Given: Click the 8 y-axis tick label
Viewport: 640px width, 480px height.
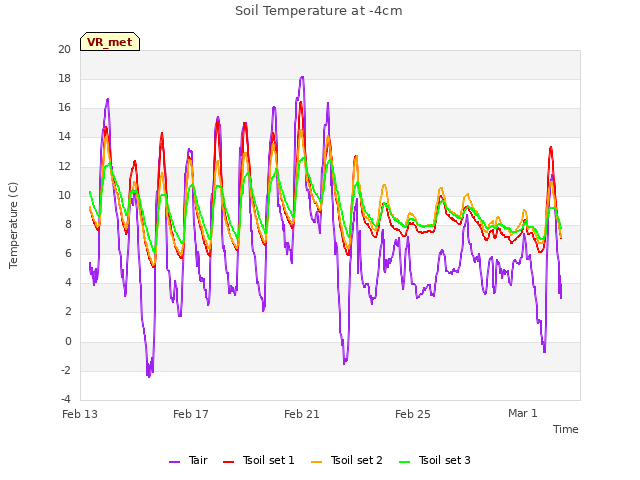Looking at the screenshot, I should point(68,224).
